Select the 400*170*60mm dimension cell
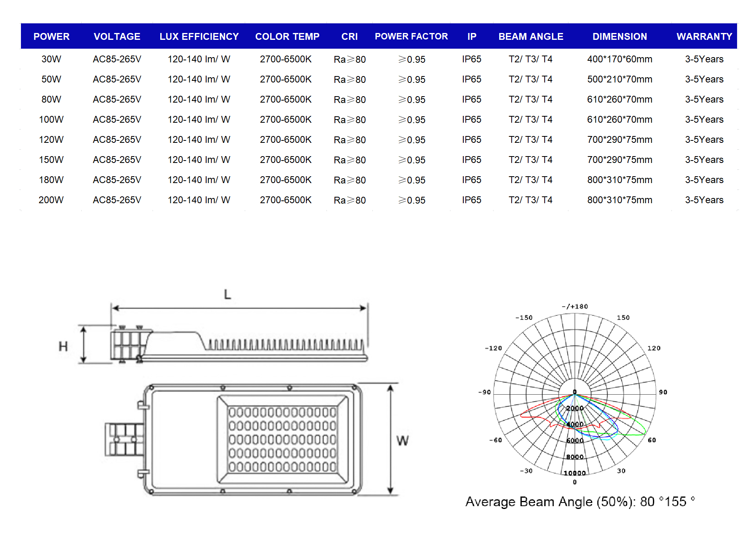Image resolution: width=756 pixels, height=548 pixels. pos(620,59)
